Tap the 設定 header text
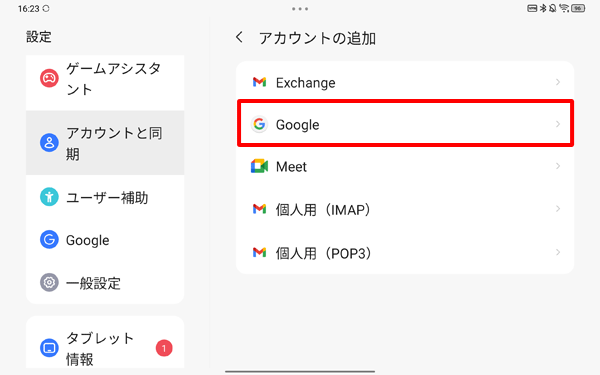The width and height of the screenshot is (600, 375). 39,37
